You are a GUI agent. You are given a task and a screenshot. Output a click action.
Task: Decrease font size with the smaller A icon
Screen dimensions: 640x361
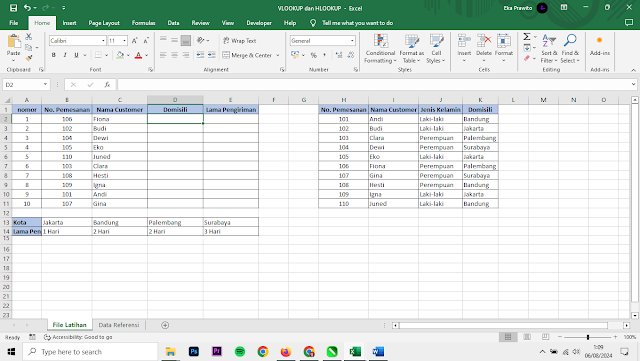146,40
